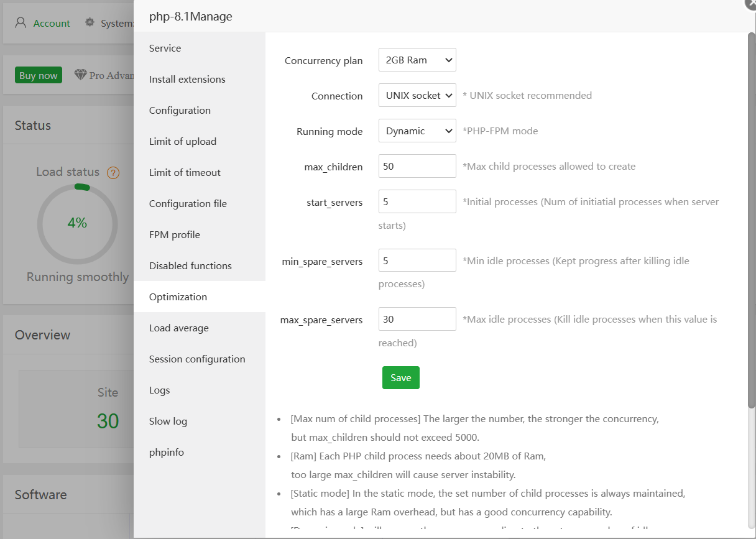756x539 pixels.
Task: Expand the Connection type dropdown
Action: click(417, 96)
